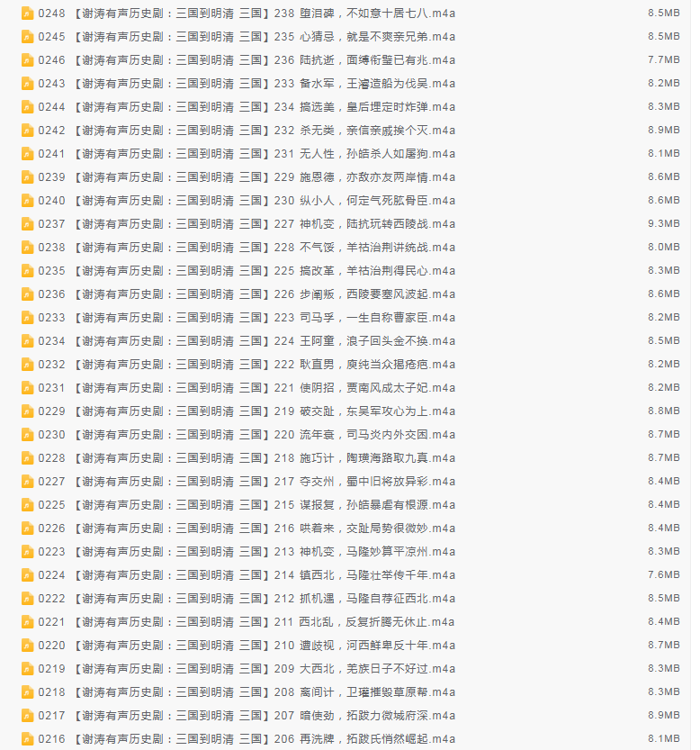
Task: Select the file icon for 0231
Action: coord(27,388)
